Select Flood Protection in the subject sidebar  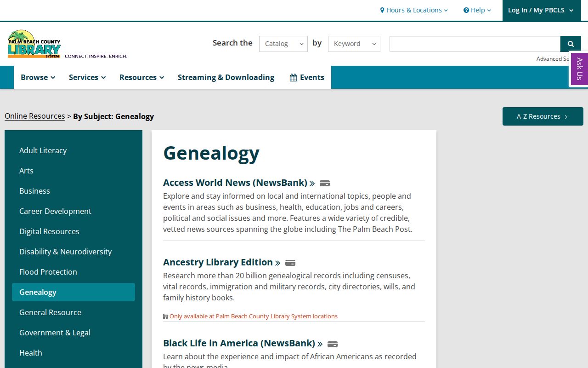pos(73,272)
